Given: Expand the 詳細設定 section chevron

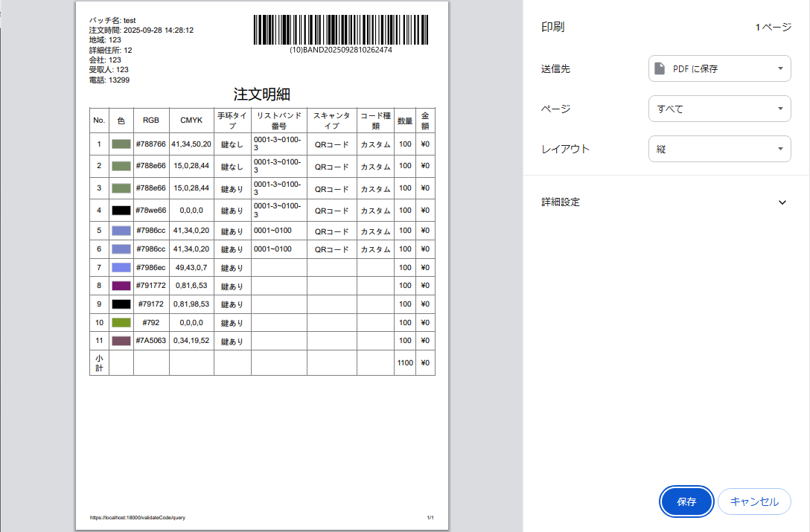Looking at the screenshot, I should [x=782, y=202].
